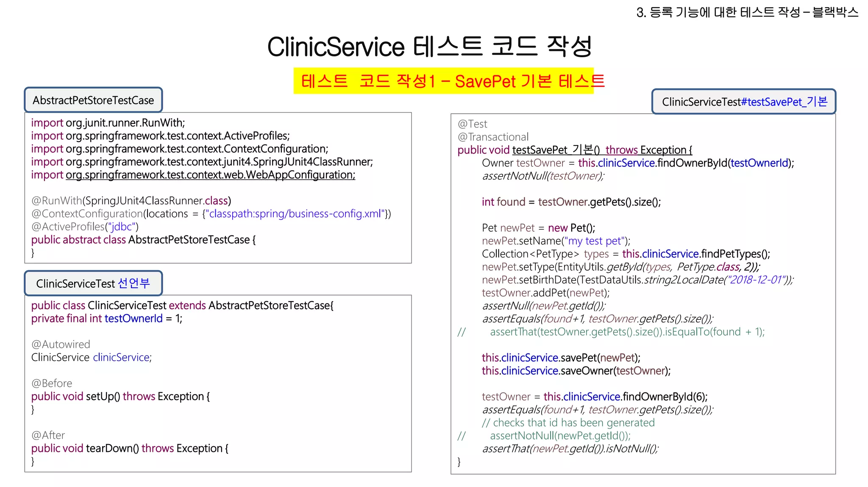Click 'private final int testOwnerId = 1;'
868x487 pixels.
[107, 319]
